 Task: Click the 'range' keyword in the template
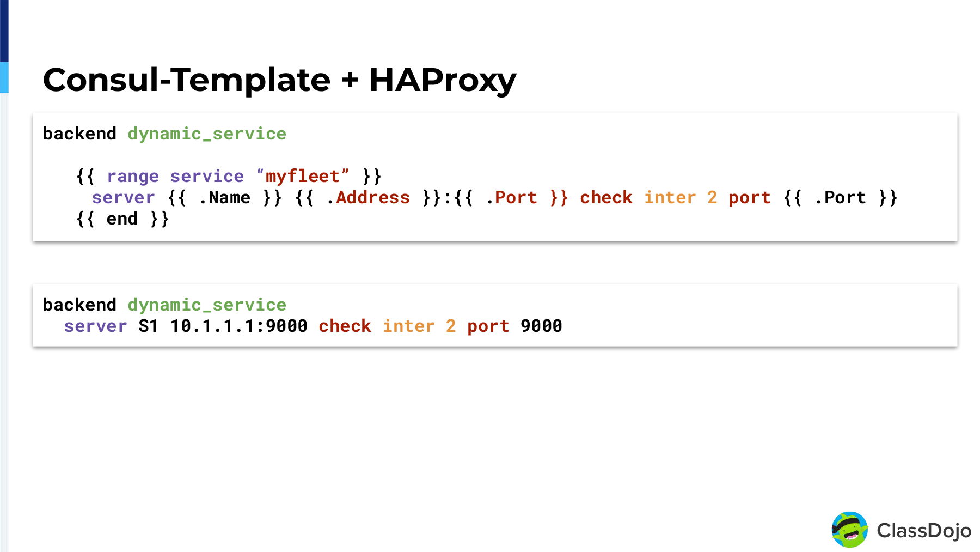pyautogui.click(x=133, y=176)
